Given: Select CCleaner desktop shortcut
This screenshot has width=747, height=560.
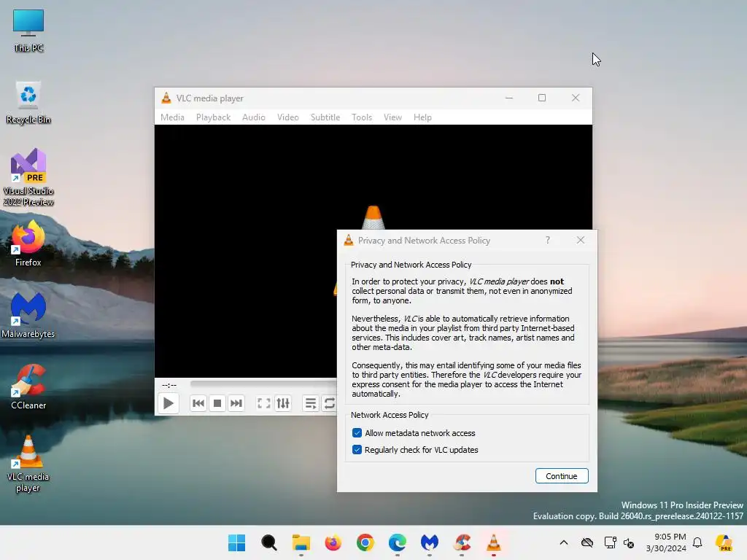Looking at the screenshot, I should [x=28, y=386].
